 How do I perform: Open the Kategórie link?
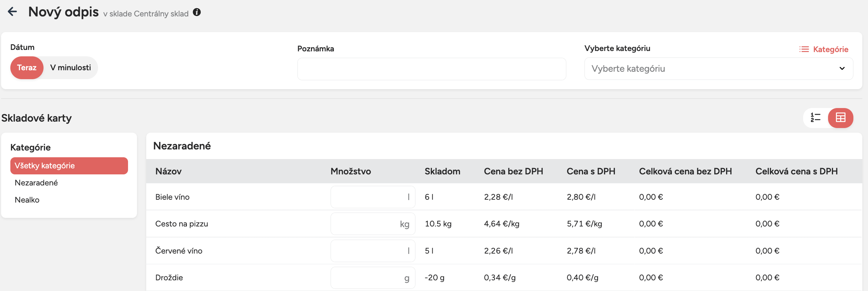pos(831,50)
